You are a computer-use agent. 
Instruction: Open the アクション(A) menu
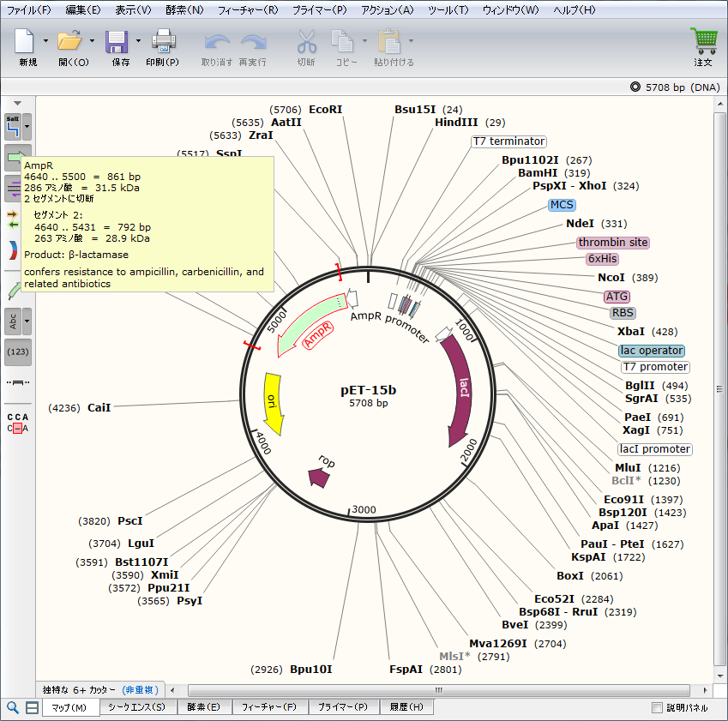click(x=388, y=9)
